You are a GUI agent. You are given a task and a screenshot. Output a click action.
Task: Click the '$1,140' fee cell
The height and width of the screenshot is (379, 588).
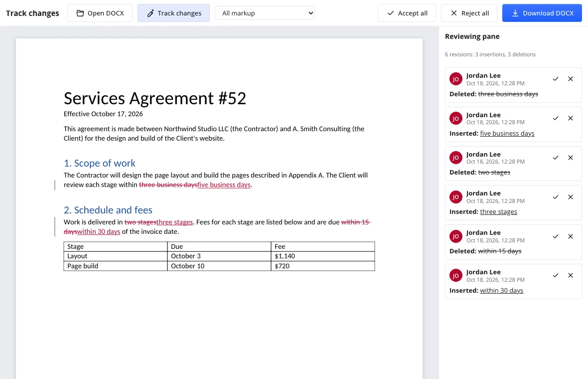[323, 256]
